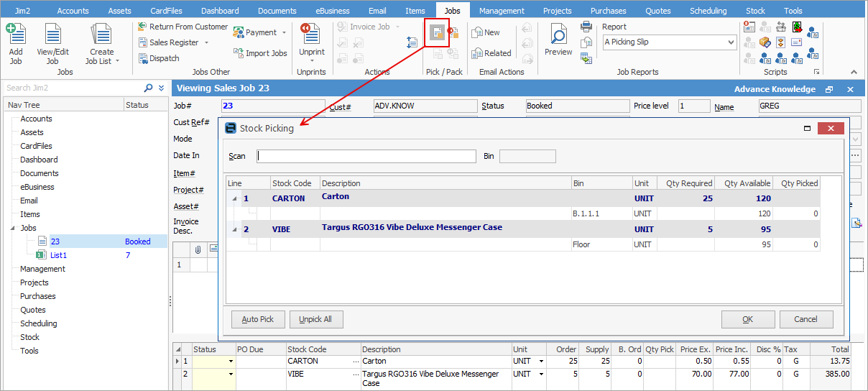Click the Unprint icon
868x391 pixels.
(310, 33)
